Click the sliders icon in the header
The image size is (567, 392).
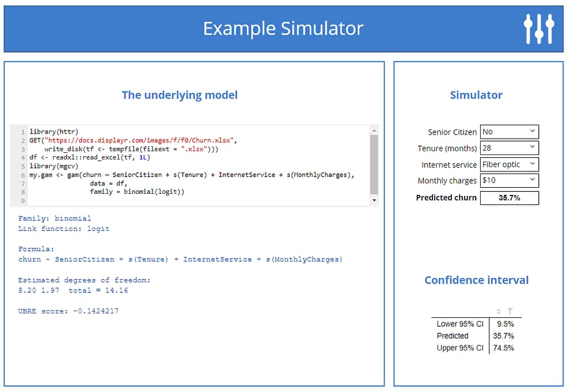(539, 29)
